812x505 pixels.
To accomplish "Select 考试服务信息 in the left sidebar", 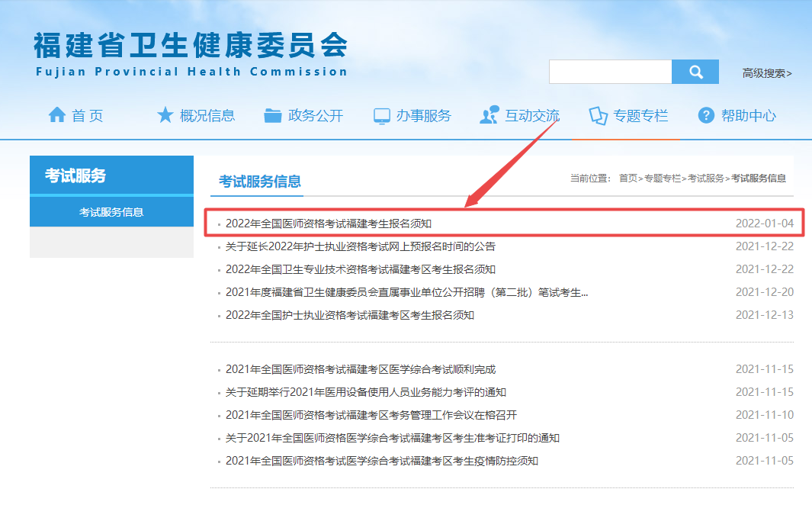I will [111, 212].
